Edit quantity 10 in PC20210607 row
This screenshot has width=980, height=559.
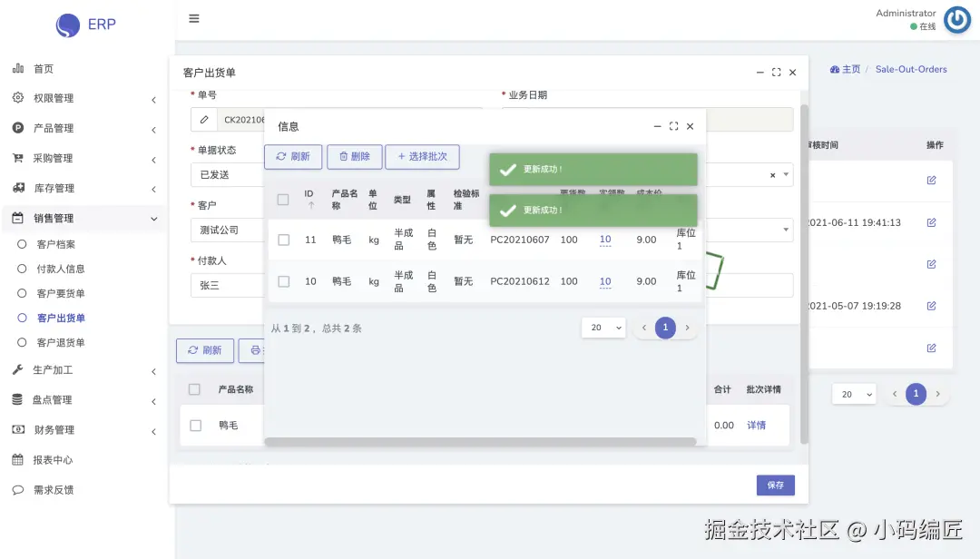coord(605,240)
